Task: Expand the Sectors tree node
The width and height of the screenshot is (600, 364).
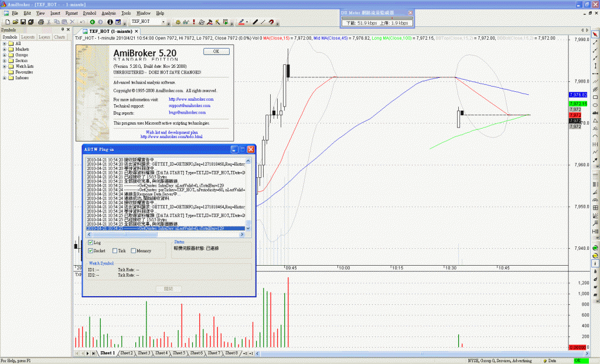Action: coord(5,61)
